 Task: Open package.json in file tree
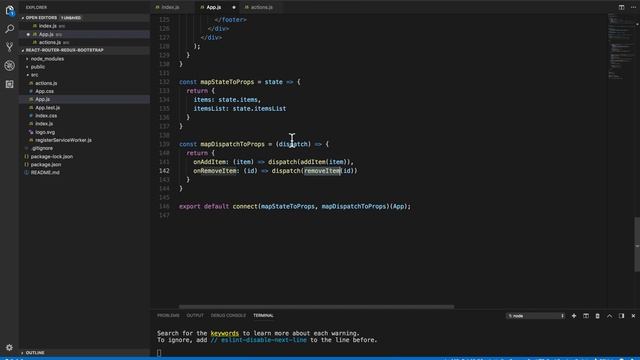coord(46,164)
